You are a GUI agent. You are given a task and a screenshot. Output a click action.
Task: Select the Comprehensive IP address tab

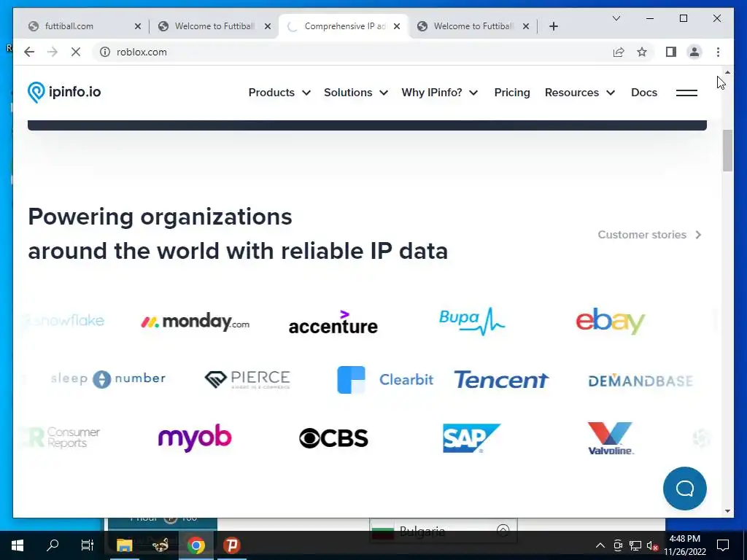point(345,26)
